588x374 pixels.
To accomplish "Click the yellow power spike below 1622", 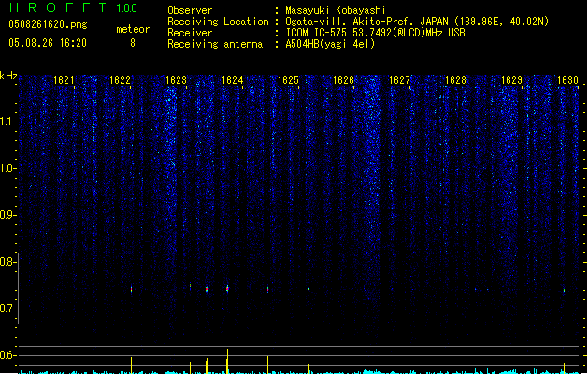I will (131, 366).
